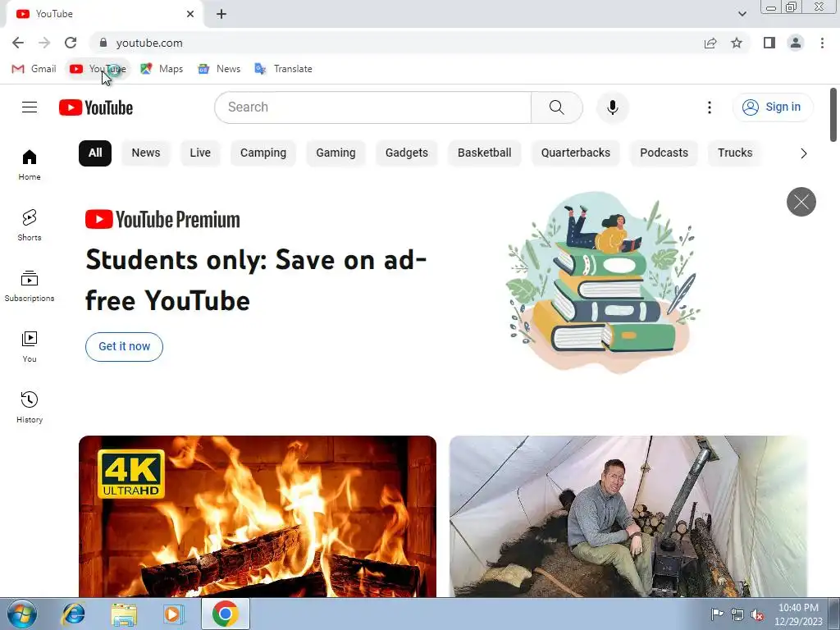
Task: Click the address bar URL youtube.com
Action: point(149,43)
